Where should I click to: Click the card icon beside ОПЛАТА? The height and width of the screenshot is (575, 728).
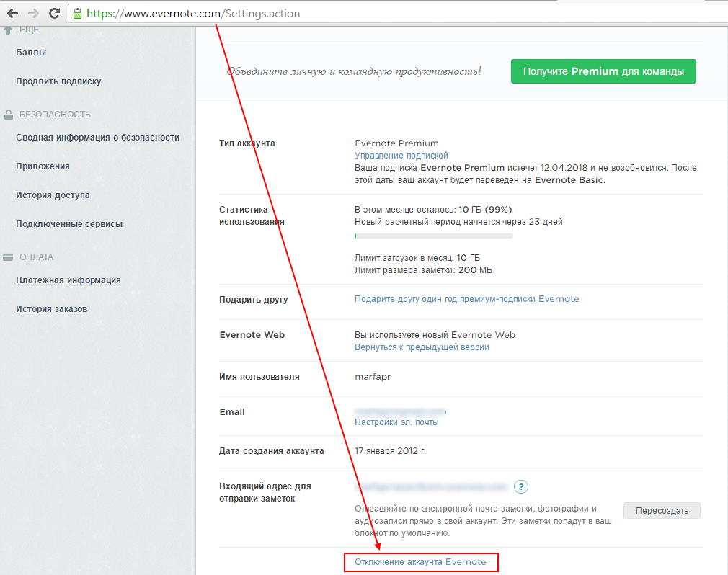[8, 257]
